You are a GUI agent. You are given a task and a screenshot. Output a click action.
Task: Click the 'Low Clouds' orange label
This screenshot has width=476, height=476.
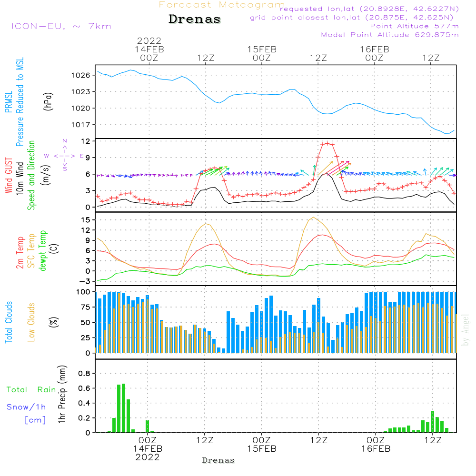coord(31,322)
